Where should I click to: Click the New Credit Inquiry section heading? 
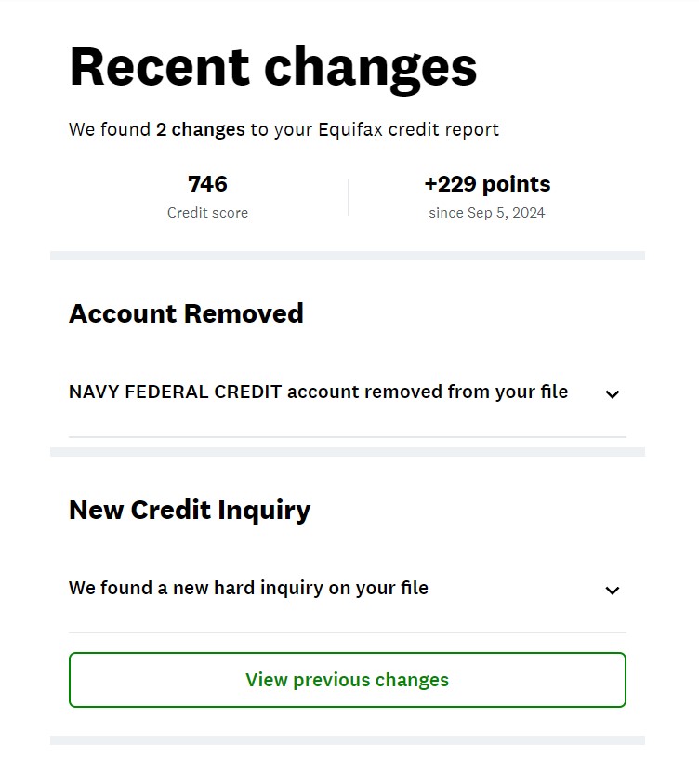click(190, 510)
